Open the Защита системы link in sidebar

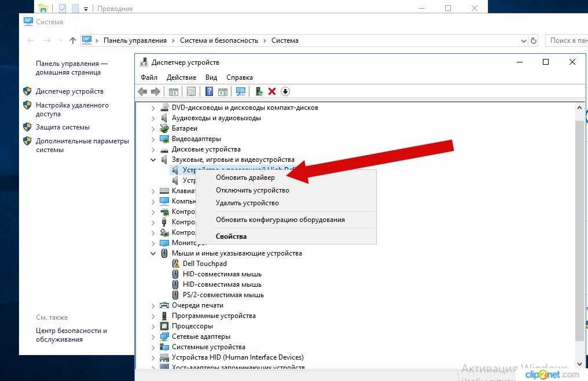click(63, 127)
